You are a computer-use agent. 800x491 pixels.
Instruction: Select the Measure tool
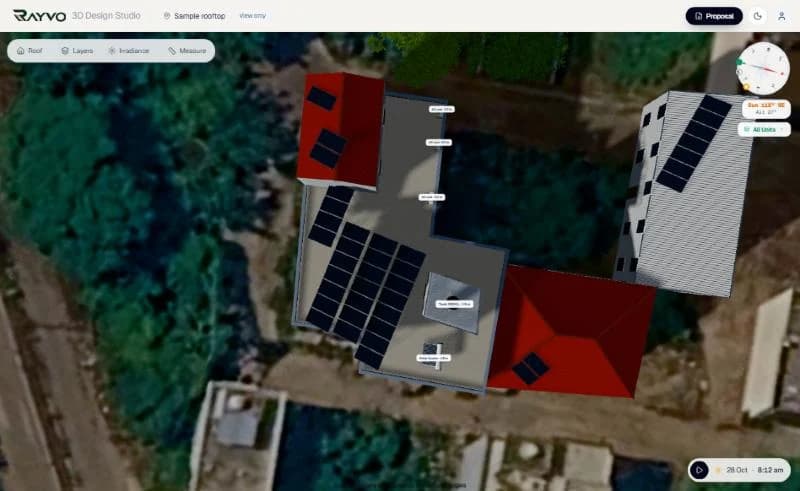(187, 51)
